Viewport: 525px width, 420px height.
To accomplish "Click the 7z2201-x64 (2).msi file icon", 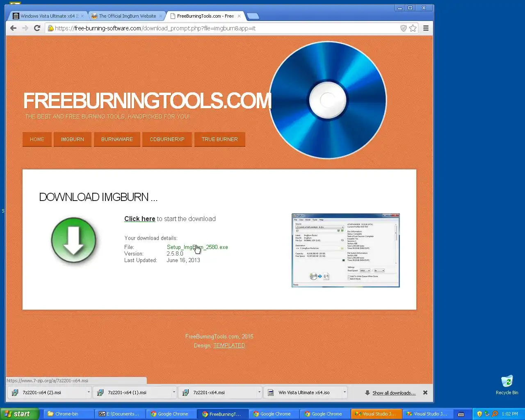I will click(15, 393).
